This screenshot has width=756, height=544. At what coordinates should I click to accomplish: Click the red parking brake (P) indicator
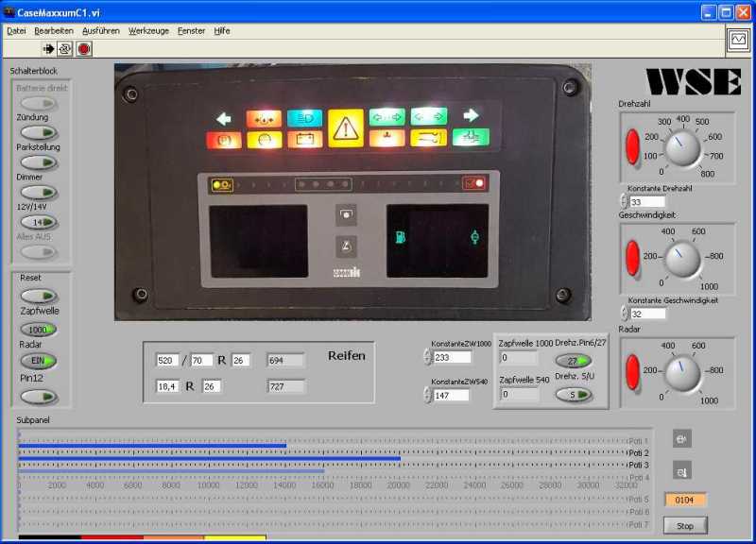click(x=224, y=140)
